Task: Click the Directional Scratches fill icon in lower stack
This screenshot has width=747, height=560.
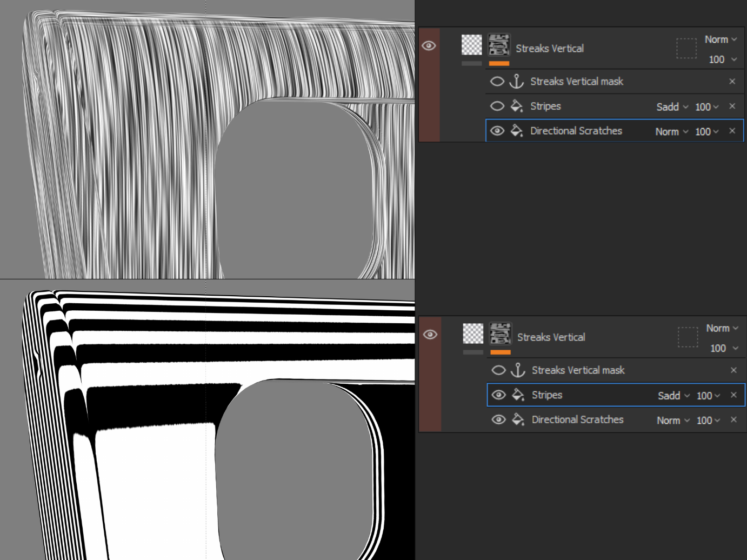Action: point(518,419)
